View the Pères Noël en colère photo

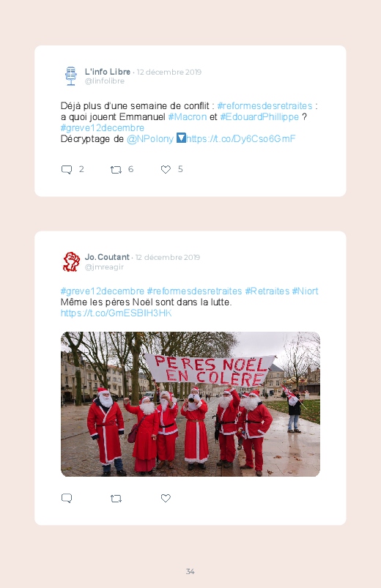(x=190, y=404)
